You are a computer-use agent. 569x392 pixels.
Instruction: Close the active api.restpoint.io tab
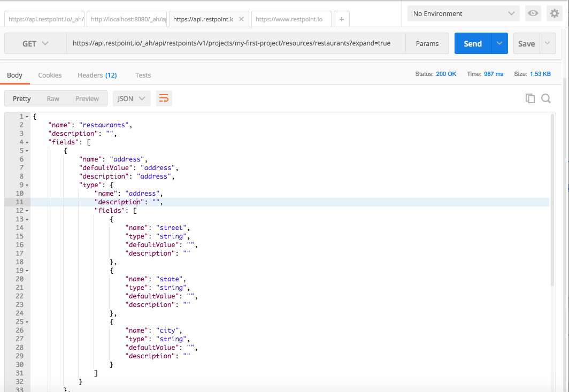click(x=241, y=19)
